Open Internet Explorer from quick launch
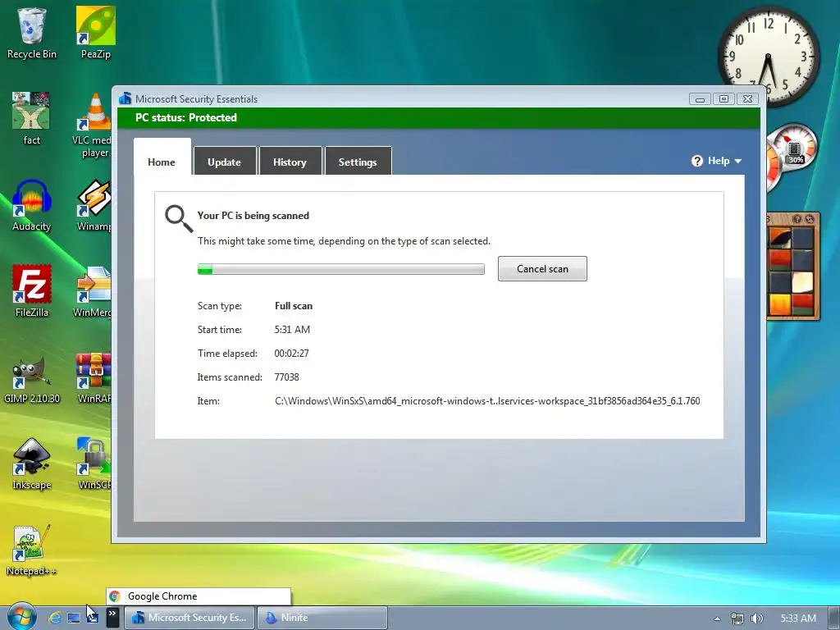 pyautogui.click(x=55, y=618)
